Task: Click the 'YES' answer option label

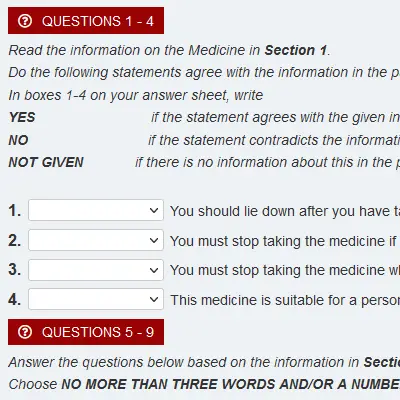Action: pos(22,117)
